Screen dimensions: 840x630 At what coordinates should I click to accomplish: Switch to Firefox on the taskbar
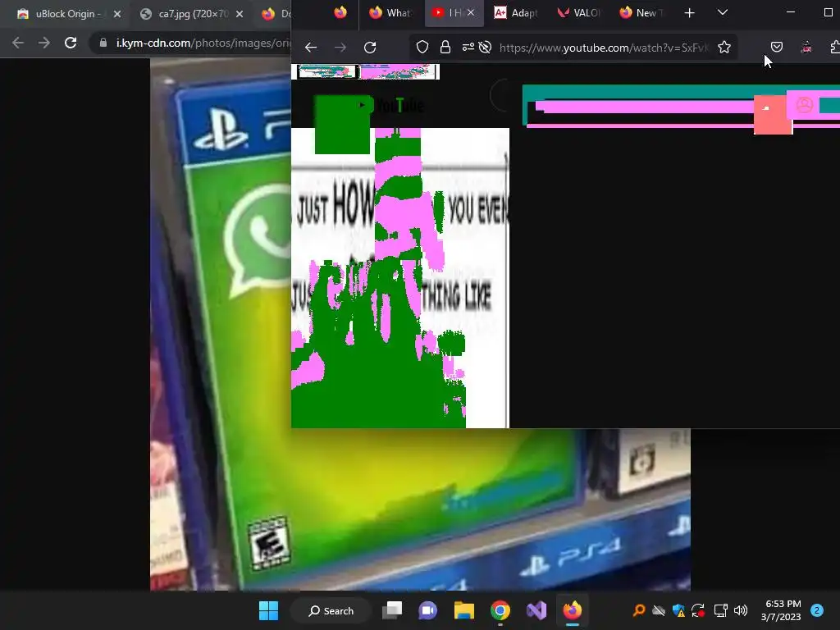click(572, 610)
